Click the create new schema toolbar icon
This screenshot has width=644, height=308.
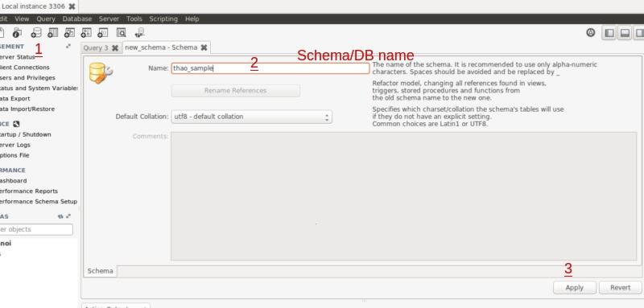pyautogui.click(x=36, y=32)
